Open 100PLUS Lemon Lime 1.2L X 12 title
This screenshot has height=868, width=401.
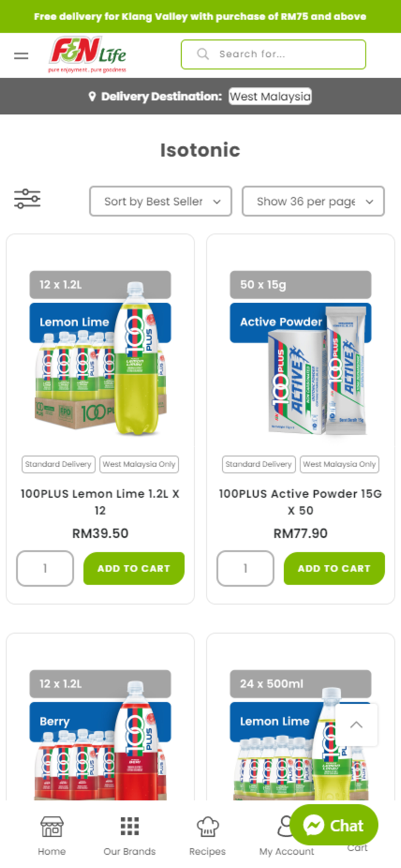point(100,502)
